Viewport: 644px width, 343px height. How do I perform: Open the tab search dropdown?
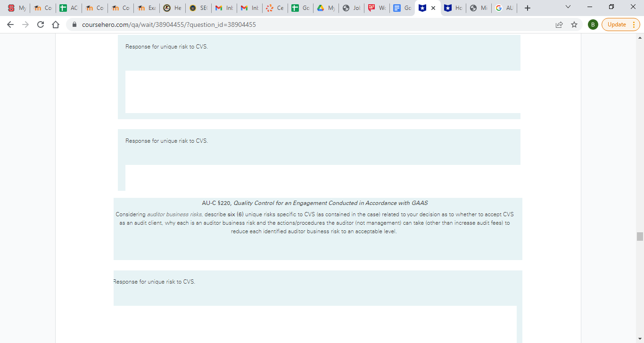coord(568,7)
